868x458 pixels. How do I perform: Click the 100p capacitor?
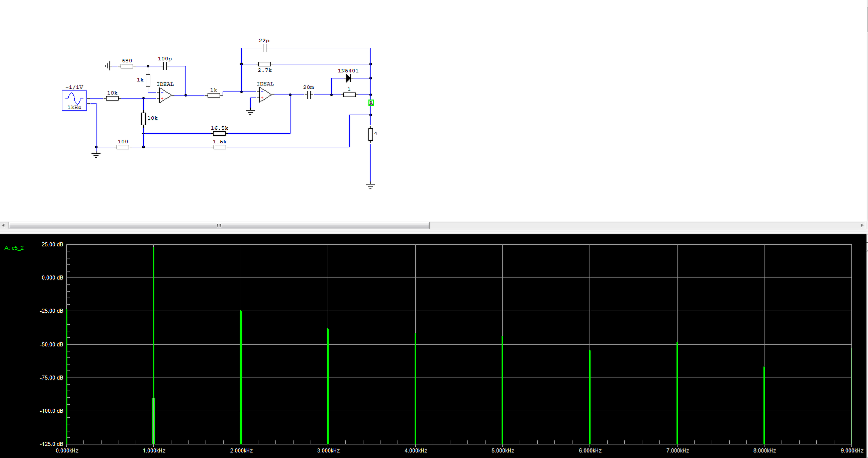tap(165, 66)
